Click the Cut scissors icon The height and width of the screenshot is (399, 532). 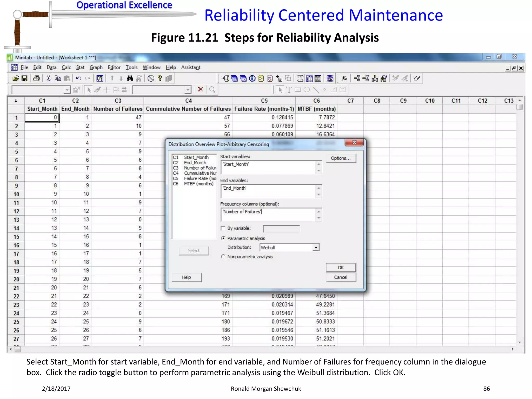pos(48,78)
